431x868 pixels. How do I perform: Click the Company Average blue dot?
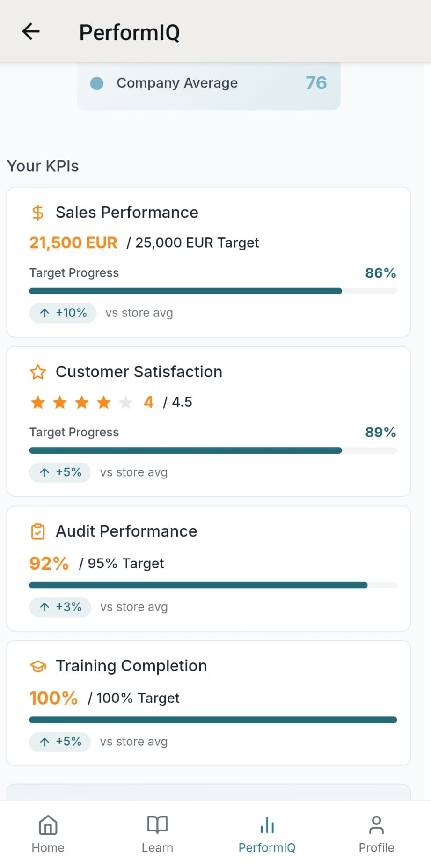click(x=97, y=83)
